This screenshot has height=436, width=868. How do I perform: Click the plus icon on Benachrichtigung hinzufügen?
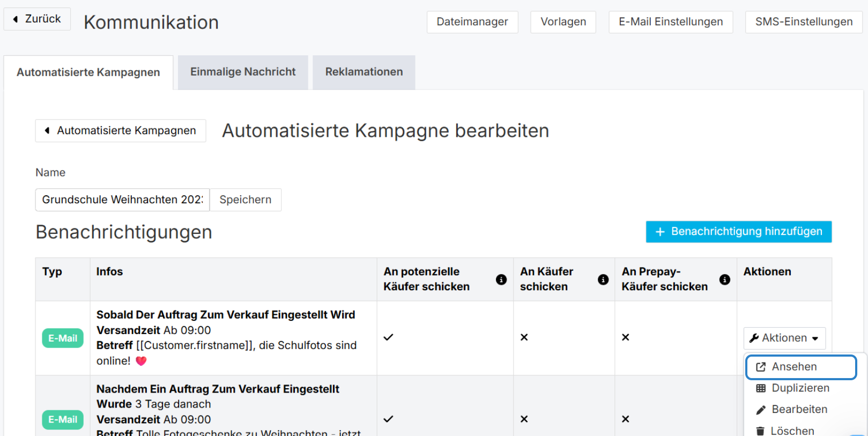pyautogui.click(x=660, y=232)
